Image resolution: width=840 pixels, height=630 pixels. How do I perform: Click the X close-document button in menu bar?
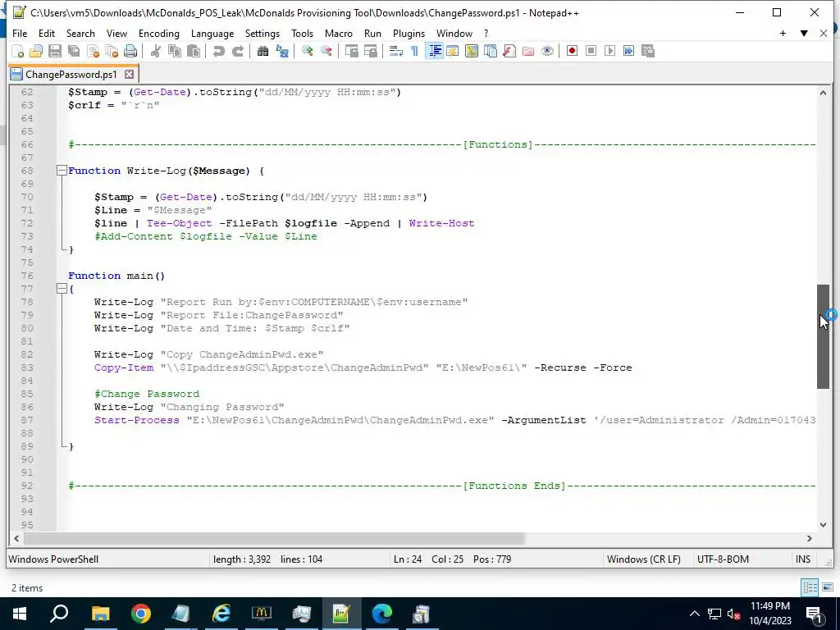824,33
